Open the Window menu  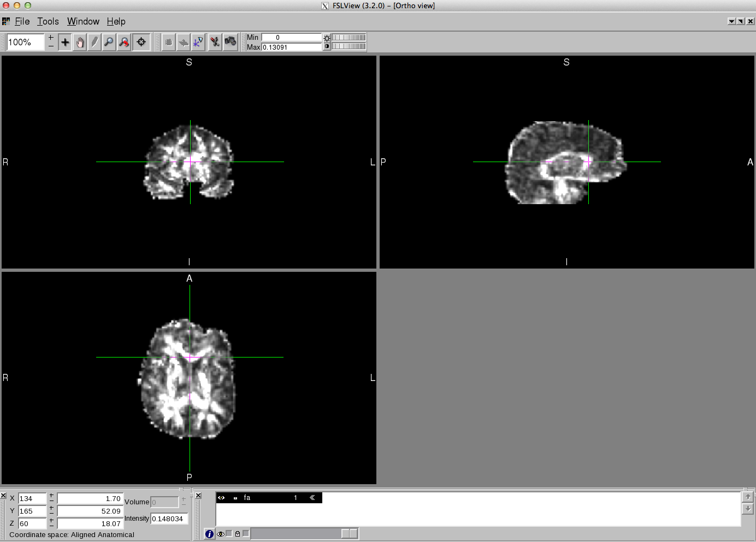(83, 21)
